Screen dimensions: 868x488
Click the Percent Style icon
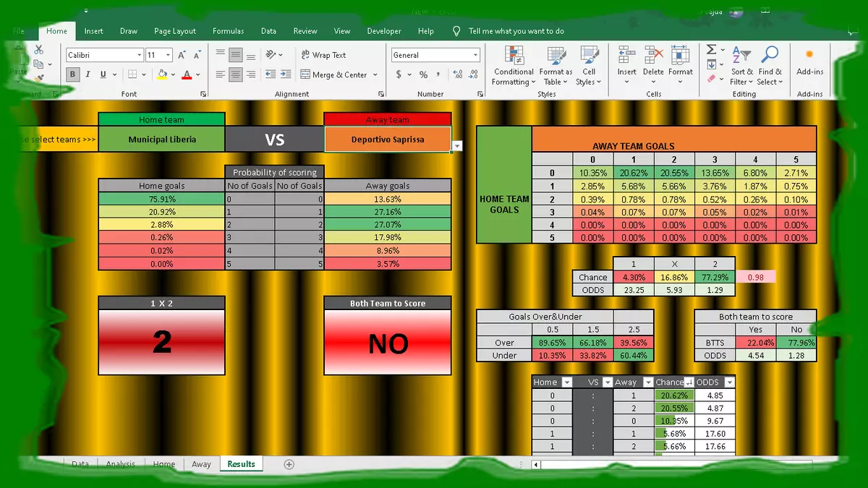pos(423,74)
